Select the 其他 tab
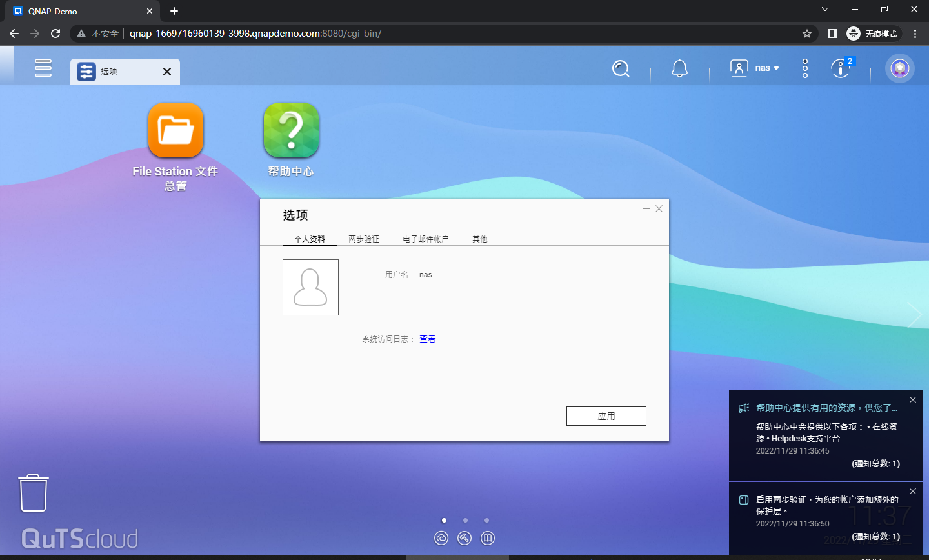929x560 pixels. coord(479,239)
